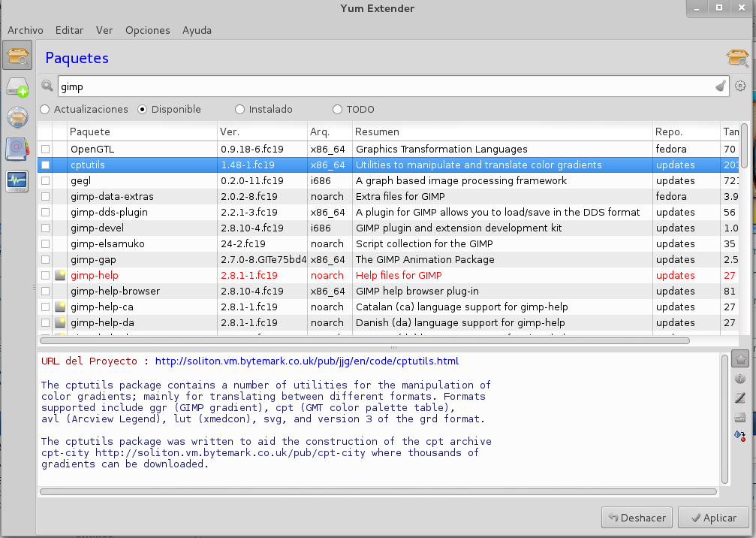Tick the checkbox for gimp-help-browser
This screenshot has width=756, height=538.
pos(45,291)
